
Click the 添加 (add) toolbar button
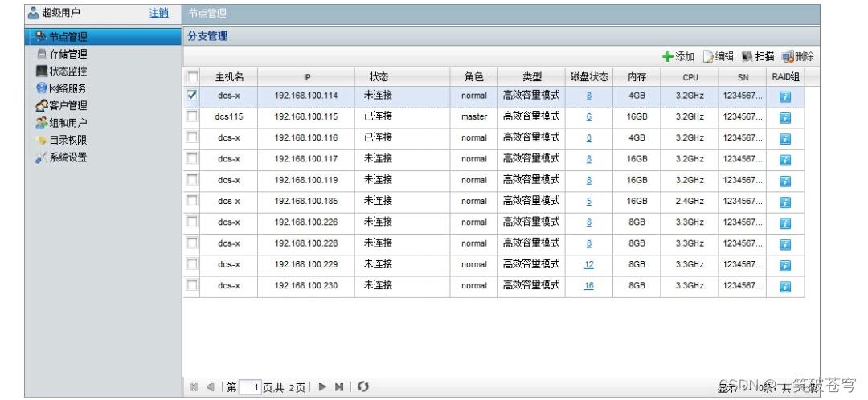coord(678,56)
